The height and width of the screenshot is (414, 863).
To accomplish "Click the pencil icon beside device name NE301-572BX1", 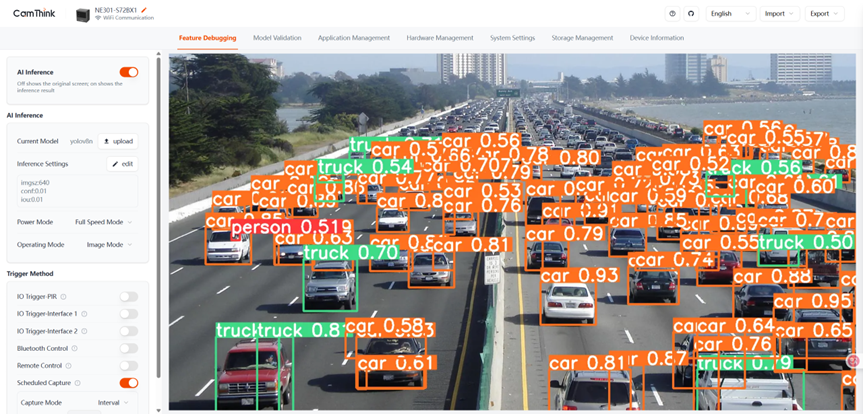I will coord(144,10).
